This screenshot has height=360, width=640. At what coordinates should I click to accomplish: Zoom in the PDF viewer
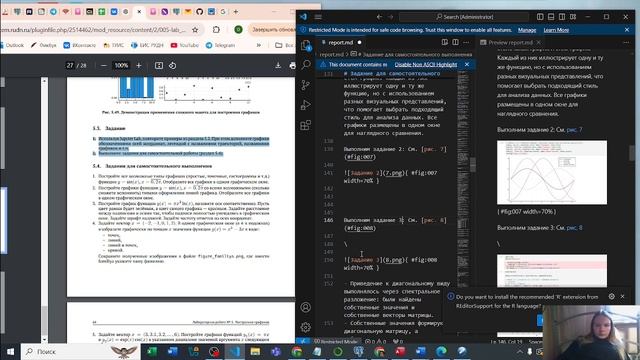click(x=139, y=65)
